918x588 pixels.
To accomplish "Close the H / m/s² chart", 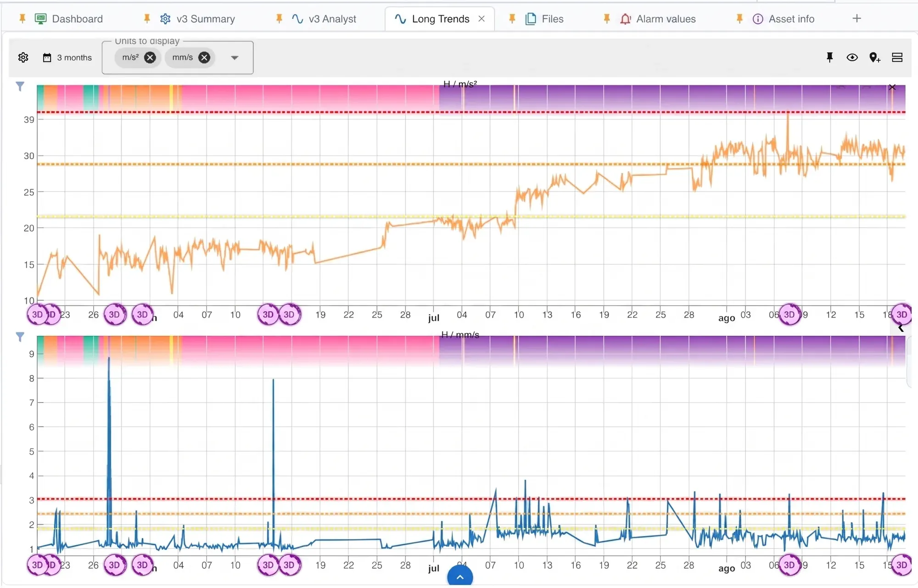I will 892,87.
